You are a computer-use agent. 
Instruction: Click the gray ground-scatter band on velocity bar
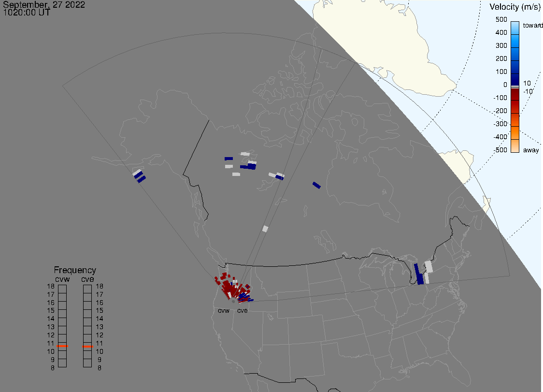coord(515,87)
